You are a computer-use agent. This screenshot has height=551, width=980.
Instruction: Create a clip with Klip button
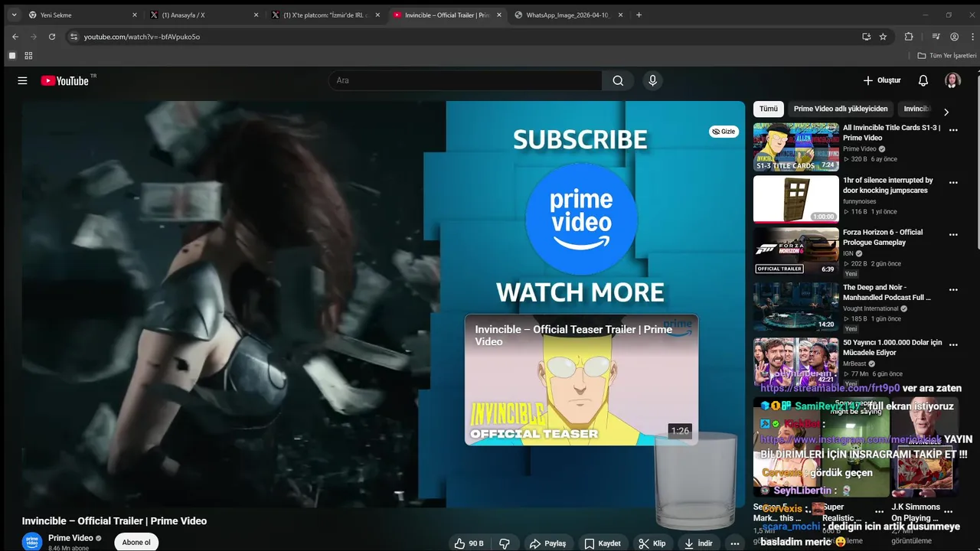pyautogui.click(x=652, y=543)
